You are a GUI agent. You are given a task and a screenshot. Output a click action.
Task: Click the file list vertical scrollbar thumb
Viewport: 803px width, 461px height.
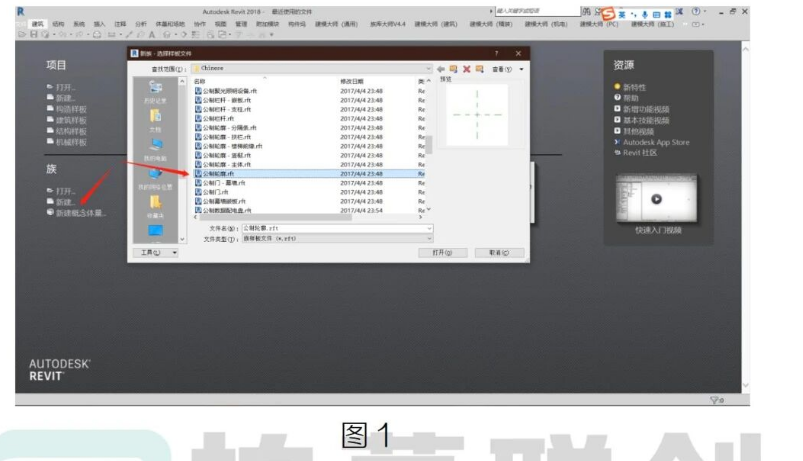(x=429, y=144)
